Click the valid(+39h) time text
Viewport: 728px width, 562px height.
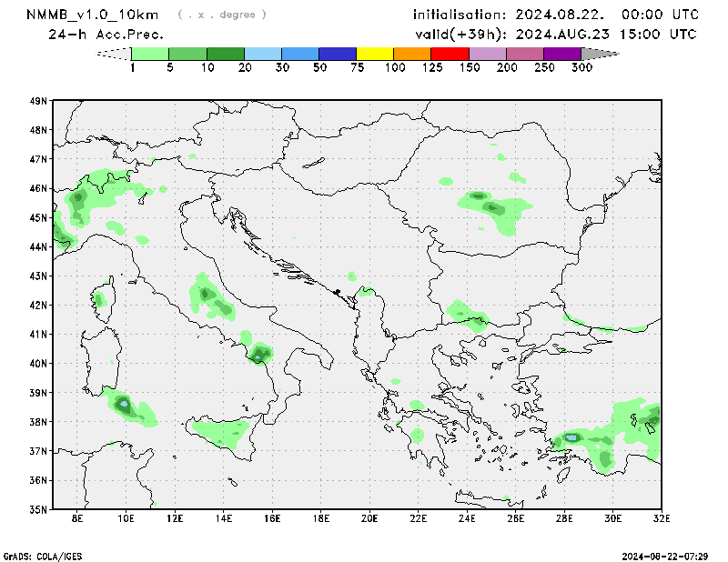tap(556, 35)
